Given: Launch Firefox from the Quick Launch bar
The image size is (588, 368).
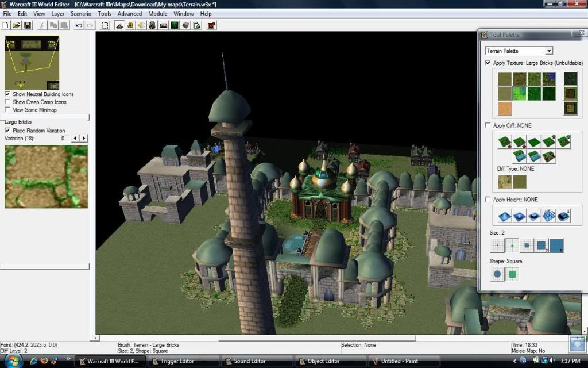Looking at the screenshot, I should (x=44, y=361).
